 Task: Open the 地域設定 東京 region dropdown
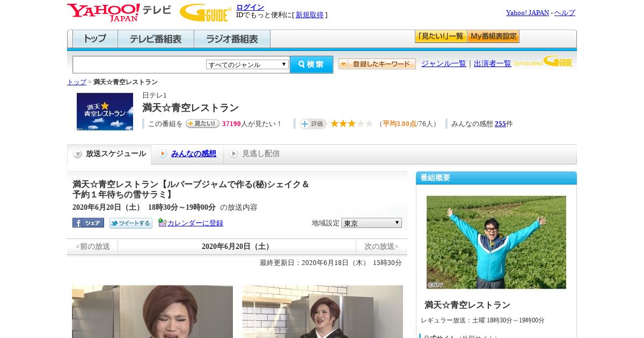tap(371, 223)
